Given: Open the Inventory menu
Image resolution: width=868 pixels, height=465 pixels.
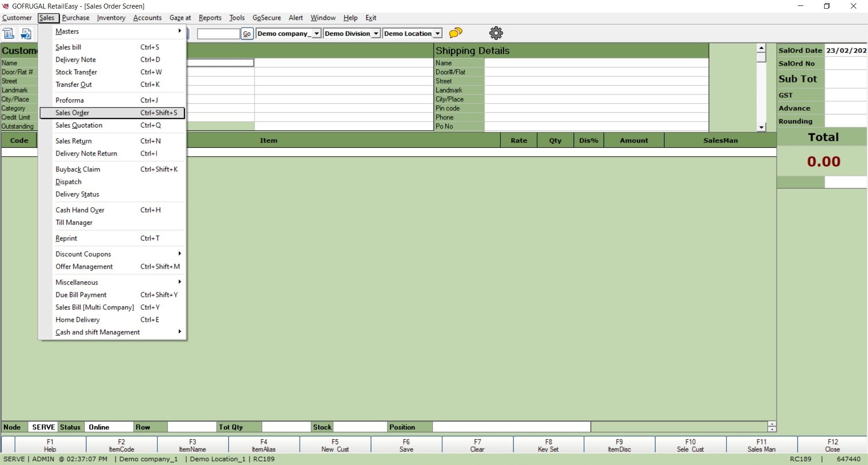Looking at the screenshot, I should (111, 18).
